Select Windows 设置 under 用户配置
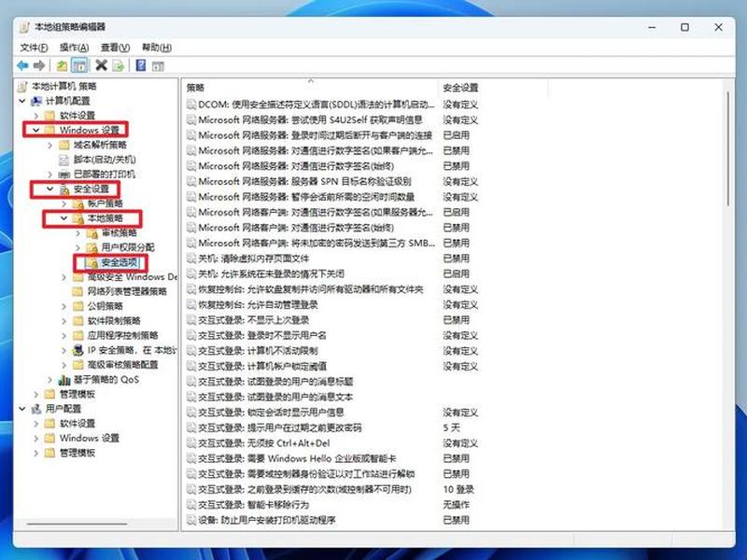This screenshot has width=747, height=560. tap(89, 438)
